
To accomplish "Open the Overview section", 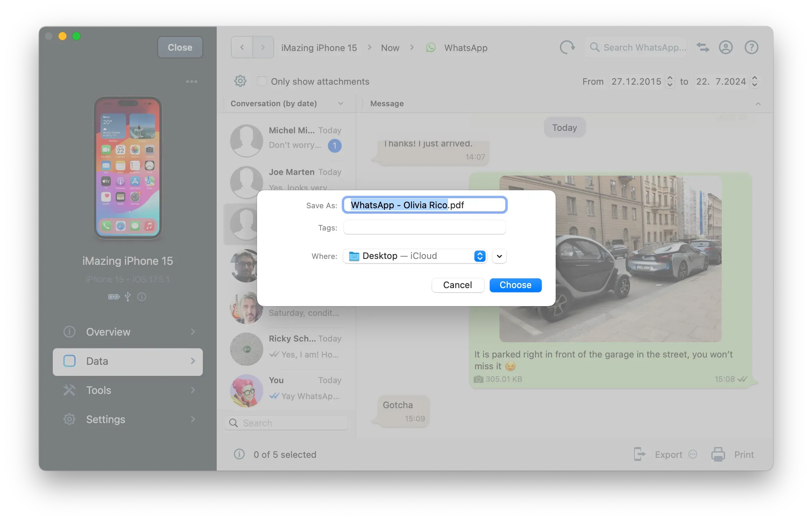I will click(108, 332).
